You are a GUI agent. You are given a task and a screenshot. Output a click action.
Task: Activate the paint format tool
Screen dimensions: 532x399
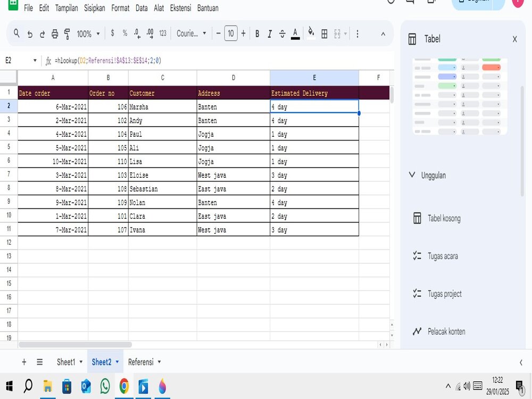pyautogui.click(x=67, y=34)
